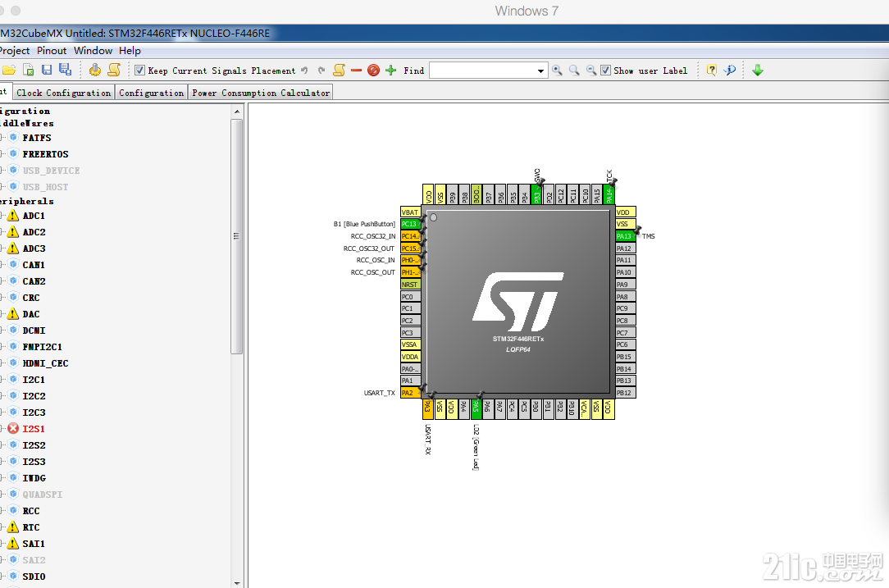The width and height of the screenshot is (889, 588).
Task: Click the warning icon next to RTC
Action: click(x=13, y=526)
